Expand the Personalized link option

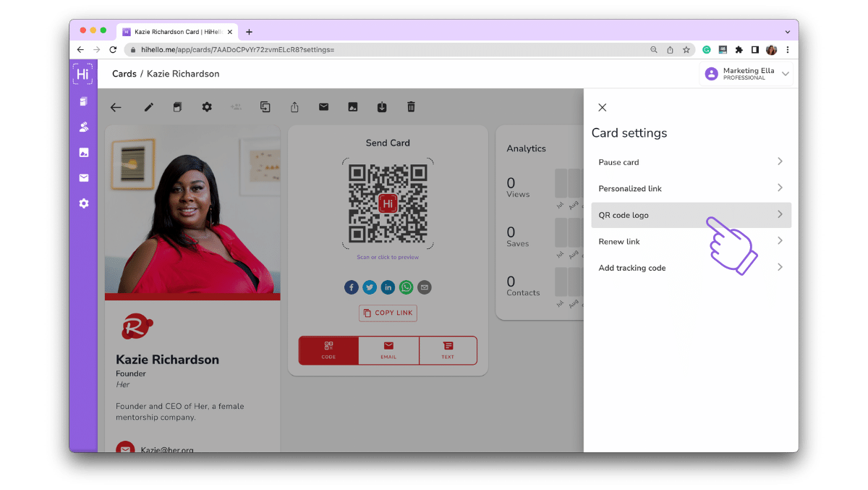(x=691, y=188)
